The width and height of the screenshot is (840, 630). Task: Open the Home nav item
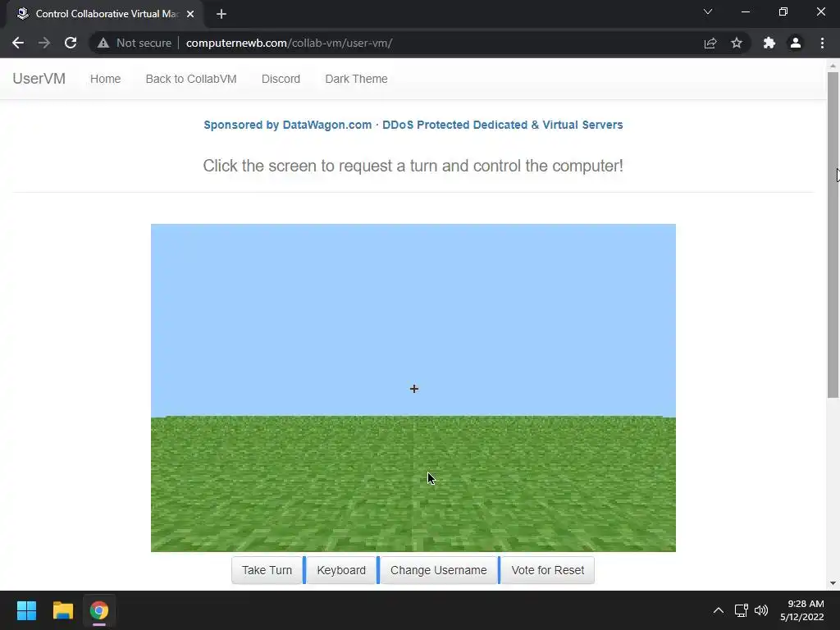(x=106, y=79)
